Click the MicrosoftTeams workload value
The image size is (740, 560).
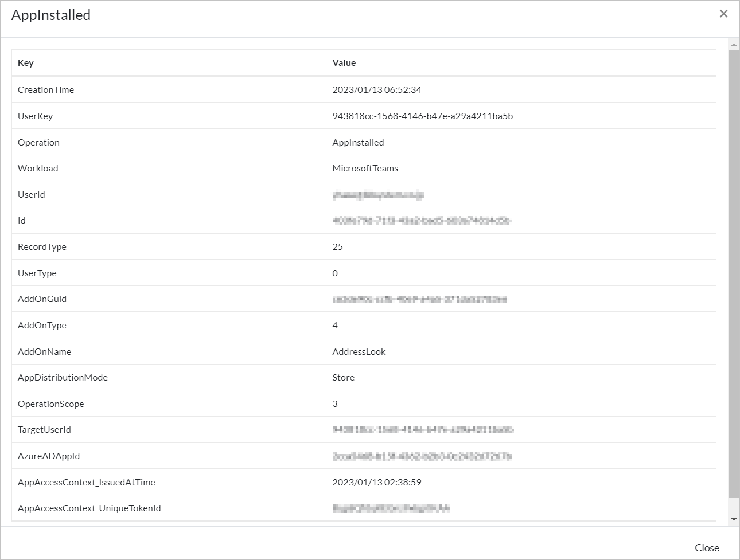(365, 169)
